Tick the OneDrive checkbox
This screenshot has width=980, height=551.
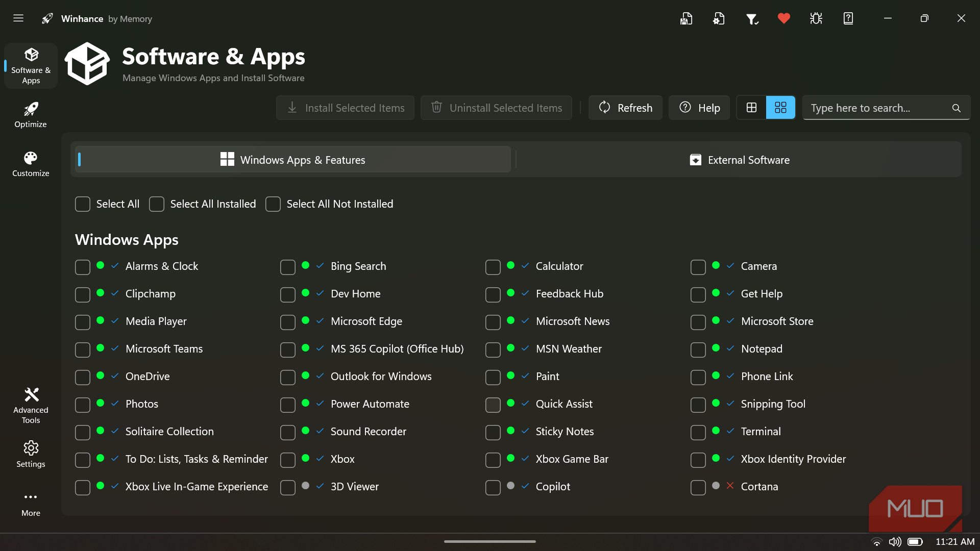(x=83, y=377)
